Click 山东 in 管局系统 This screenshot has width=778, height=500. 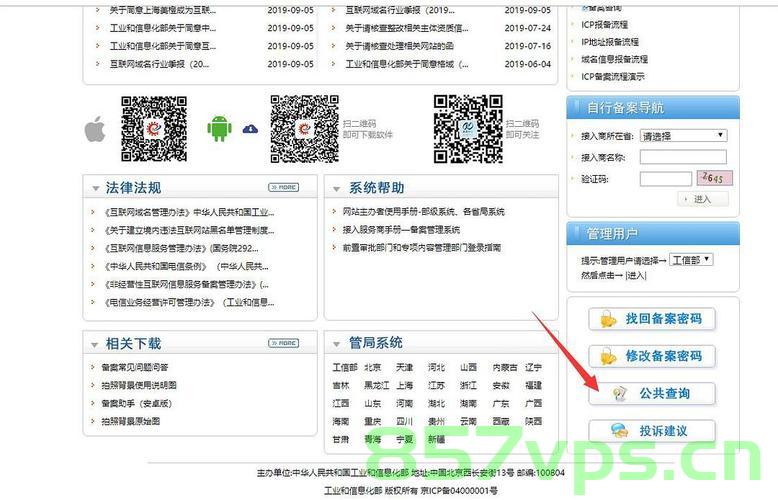[x=373, y=404]
